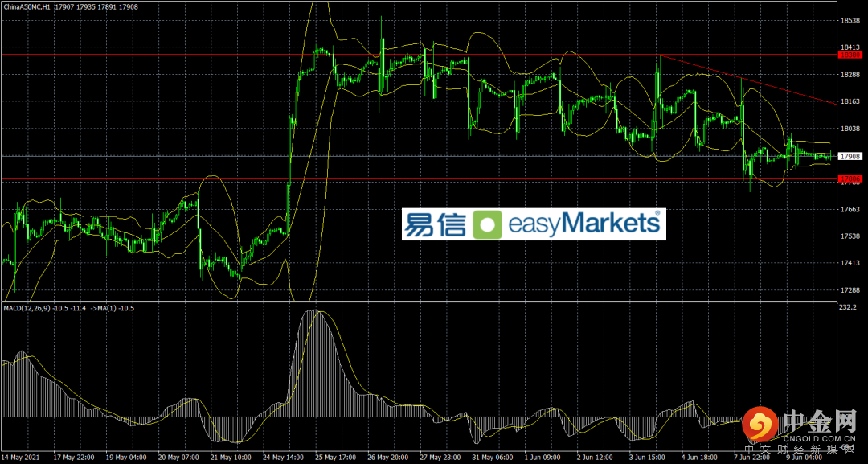The height and width of the screenshot is (464, 868).
Task: Select the descending red trendline
Action: pyautogui.click(x=747, y=79)
